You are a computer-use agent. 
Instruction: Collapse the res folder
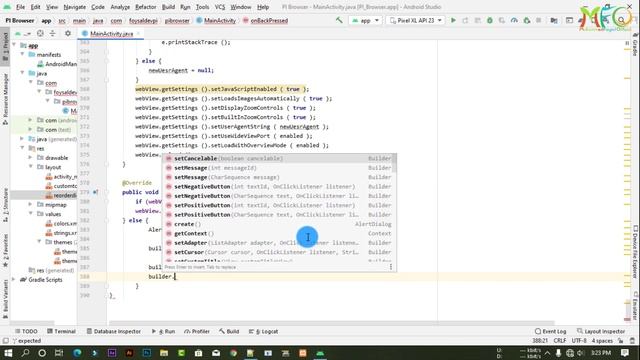click(x=22, y=148)
